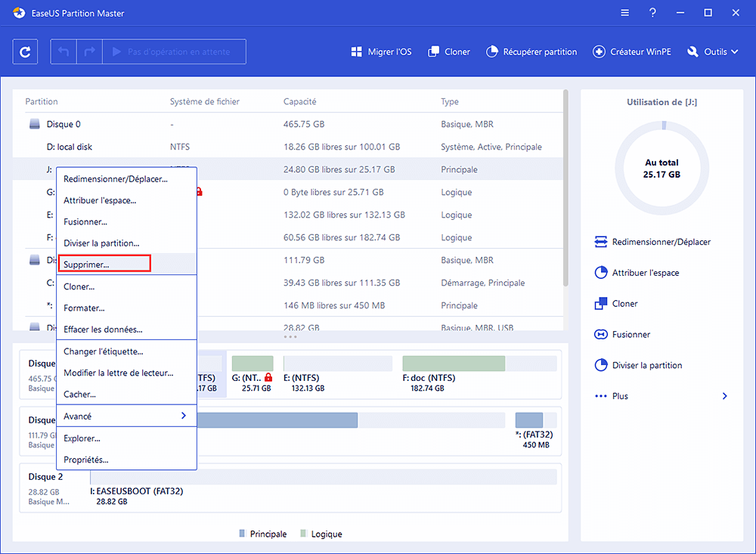Expand the Plus chevron arrow

tap(725, 396)
